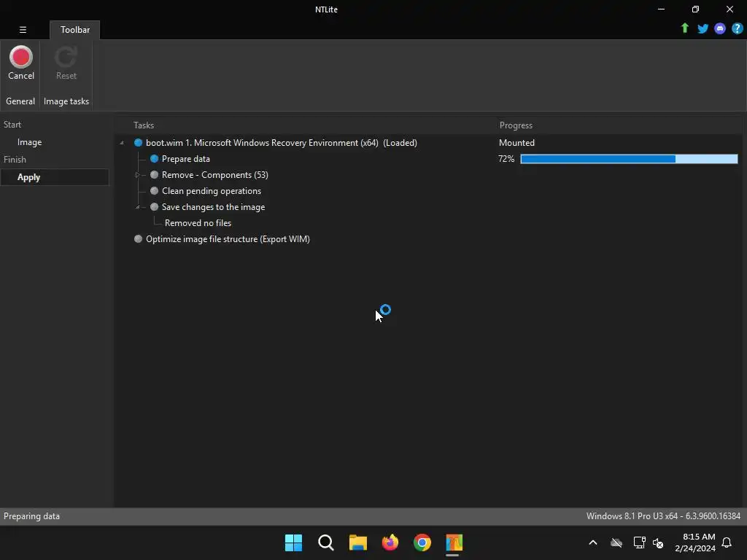Open the NTLite Twitter link icon
The width and height of the screenshot is (747, 560).
(703, 28)
